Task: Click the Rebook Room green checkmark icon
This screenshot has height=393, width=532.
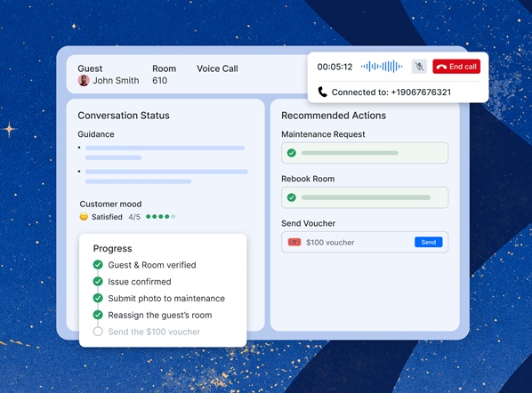Action: [x=292, y=197]
